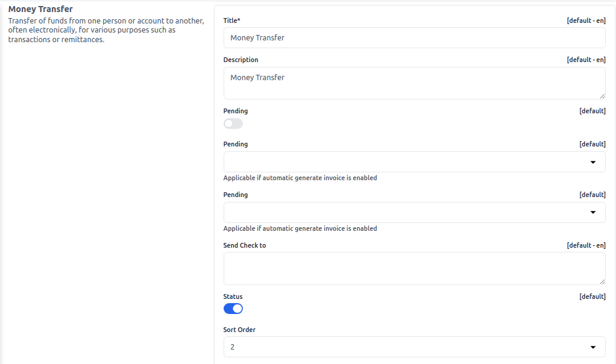Grab the Description textarea resize handle
Screen dimensions: 616x364
pos(602,96)
